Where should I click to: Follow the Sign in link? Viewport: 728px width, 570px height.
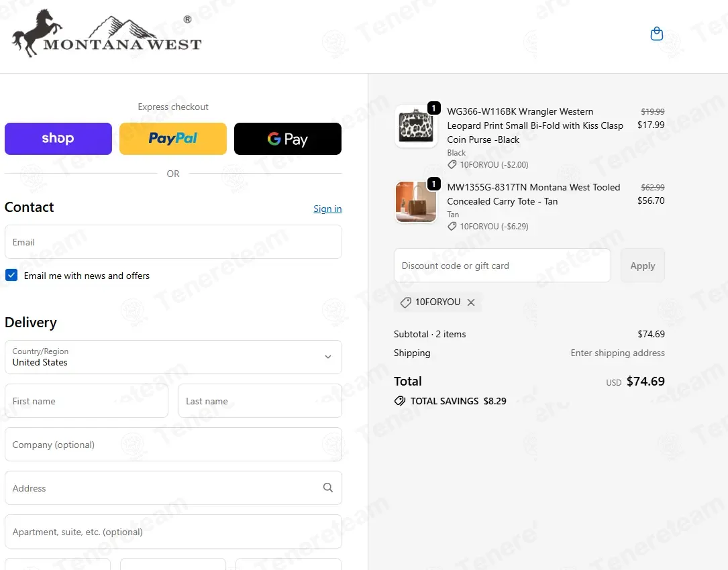point(327,209)
